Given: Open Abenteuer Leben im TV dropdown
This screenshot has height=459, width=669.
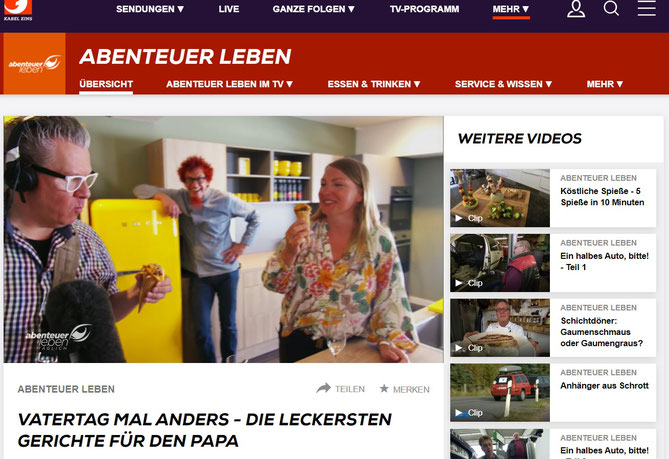Looking at the screenshot, I should click(x=230, y=84).
